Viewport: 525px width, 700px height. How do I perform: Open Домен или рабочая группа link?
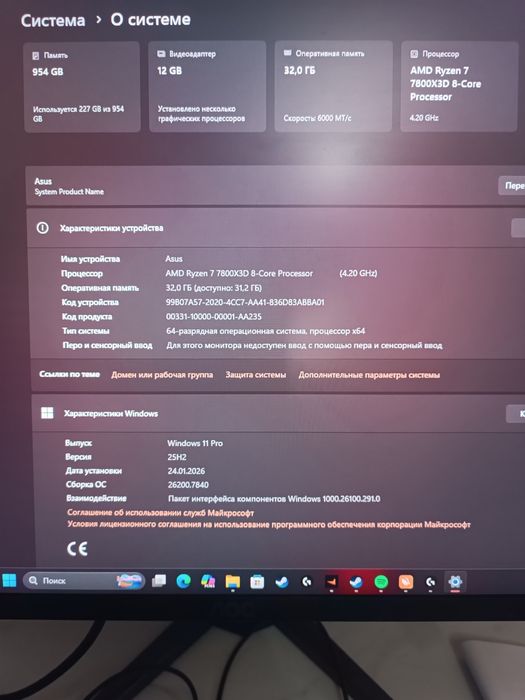[162, 375]
